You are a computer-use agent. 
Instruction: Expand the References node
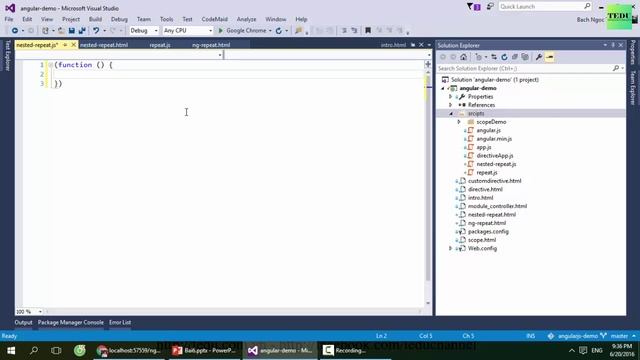tap(451, 105)
